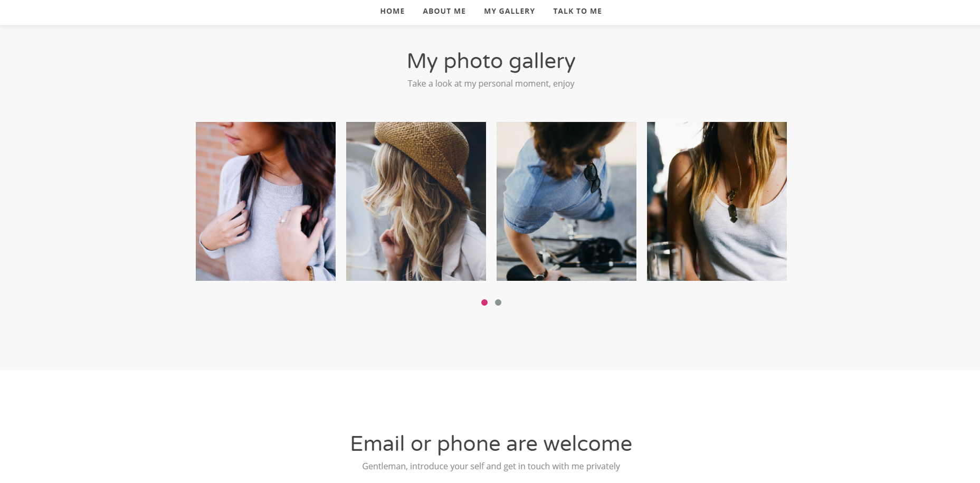Open the TALK TO ME nav link
The image size is (980, 483).
click(x=577, y=11)
